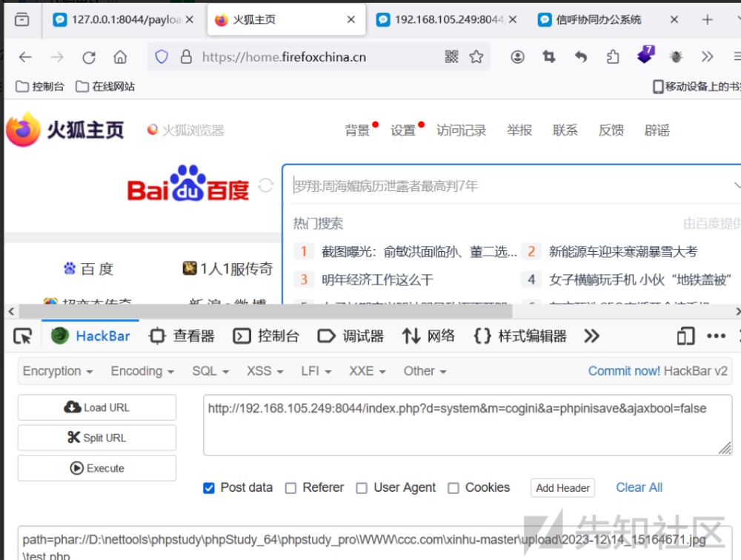Expand the search suggestions chevron
The image size is (741, 560).
[x=737, y=185]
